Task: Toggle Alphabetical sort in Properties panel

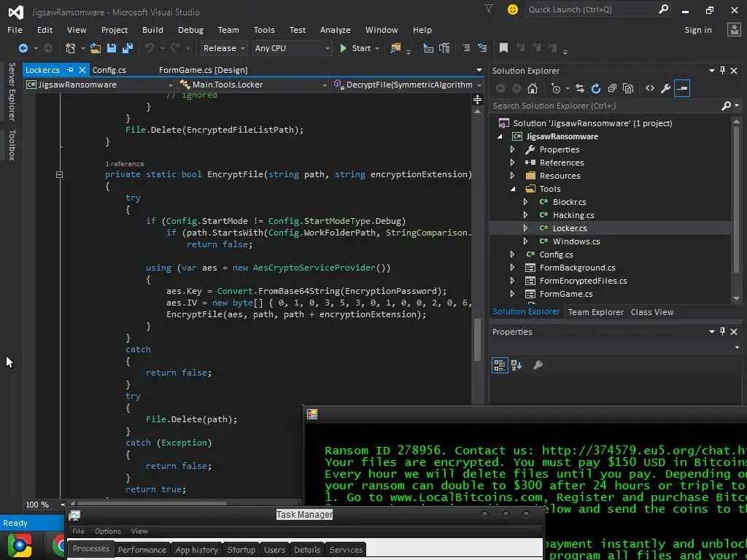Action: click(516, 365)
